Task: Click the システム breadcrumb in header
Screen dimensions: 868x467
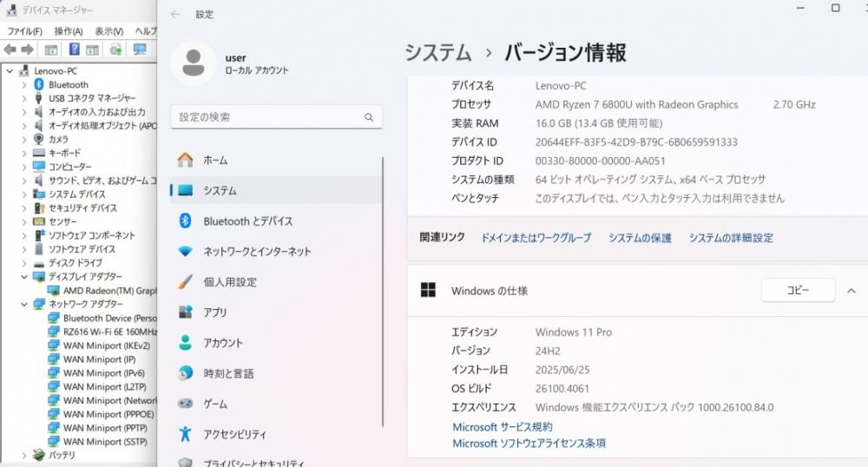Action: 437,53
